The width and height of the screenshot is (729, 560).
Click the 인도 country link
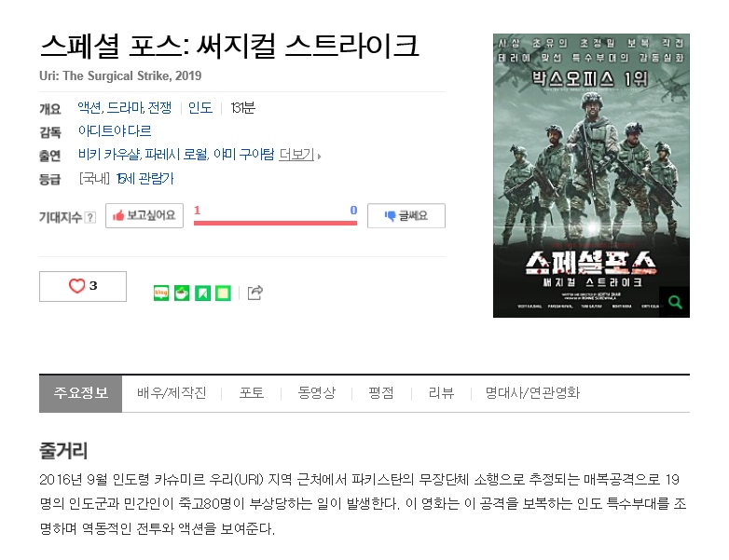tap(200, 108)
